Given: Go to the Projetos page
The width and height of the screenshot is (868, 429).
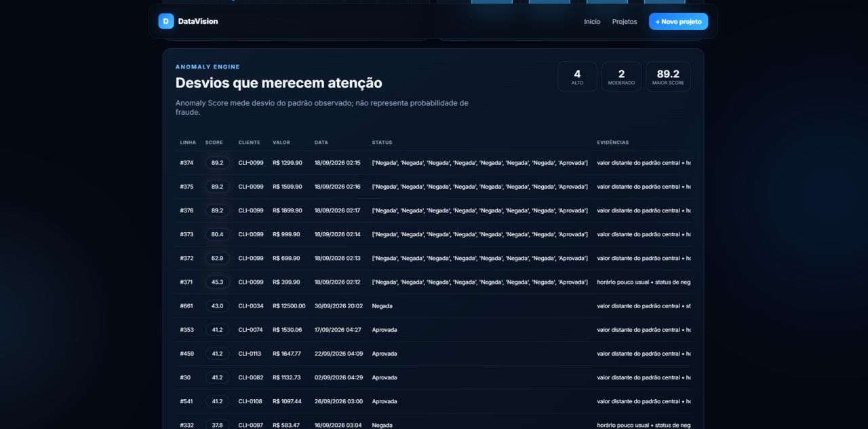Looking at the screenshot, I should coord(625,22).
